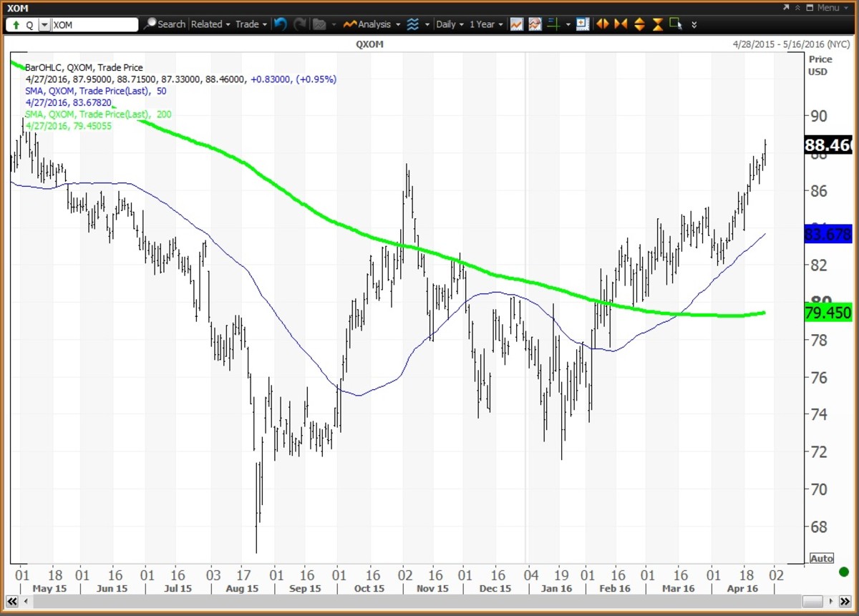Screen dimensions: 859x616
Task: Click the open template folder icon
Action: point(319,24)
